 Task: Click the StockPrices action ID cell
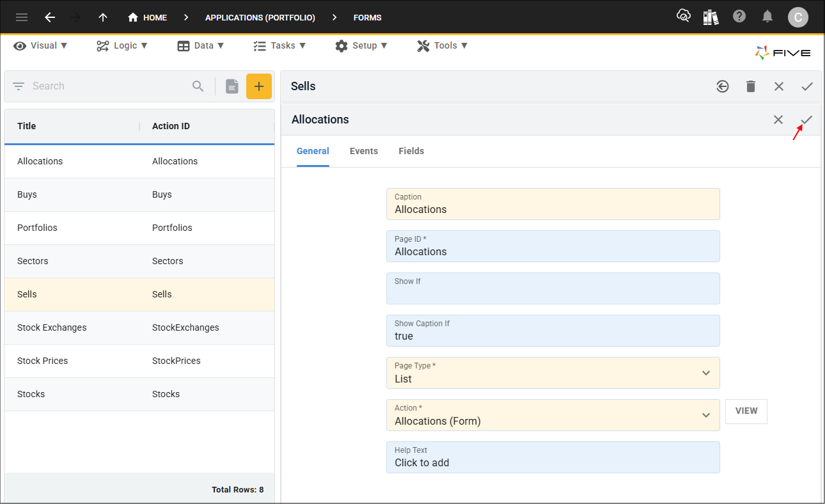coord(177,361)
